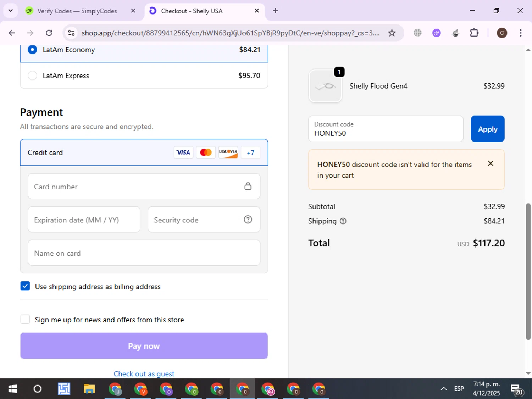This screenshot has height=399, width=532.
Task: Open the Windows Start menu
Action: [x=12, y=389]
